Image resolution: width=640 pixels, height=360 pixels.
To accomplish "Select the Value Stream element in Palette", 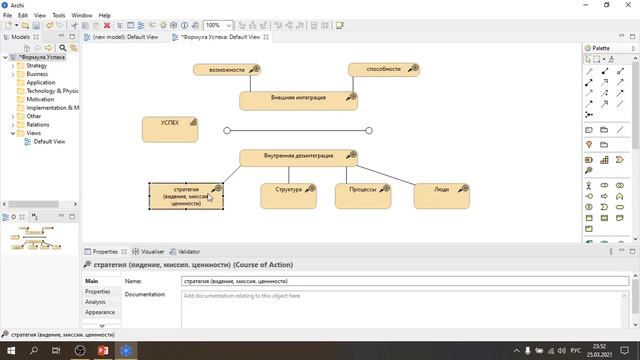I will 620,160.
